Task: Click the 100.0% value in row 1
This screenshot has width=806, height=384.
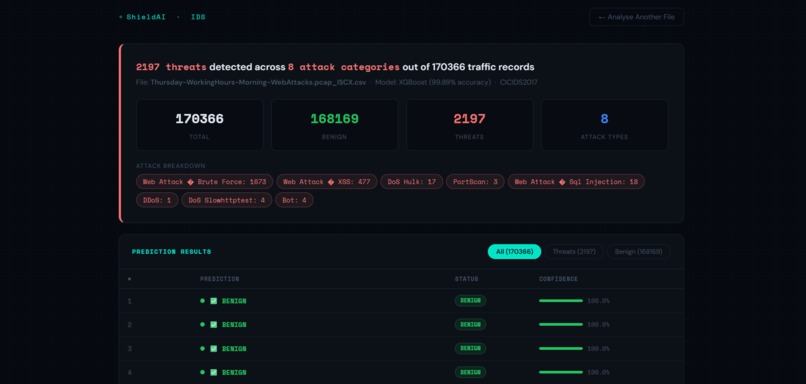Action: [x=598, y=301]
